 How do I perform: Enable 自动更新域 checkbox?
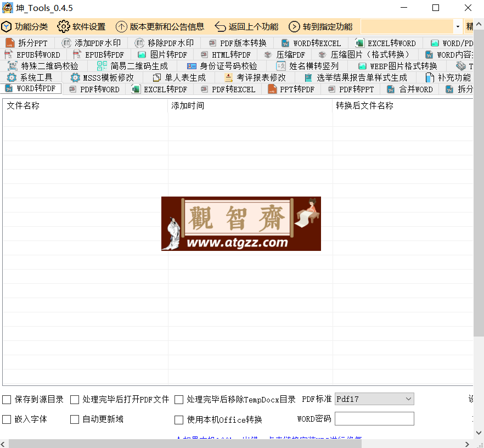[x=75, y=419]
